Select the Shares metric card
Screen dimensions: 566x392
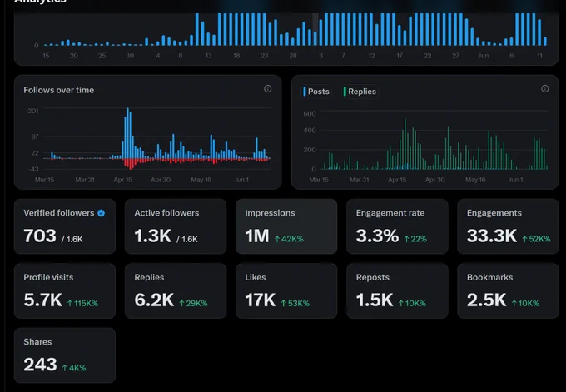(x=65, y=355)
